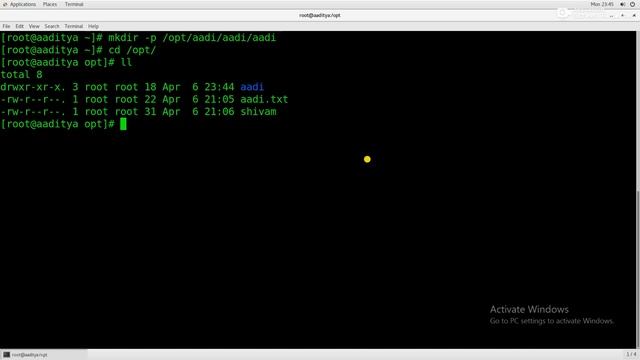Image resolution: width=640 pixels, height=360 pixels.
Task: Click the aadi.txt file name
Action: click(264, 99)
